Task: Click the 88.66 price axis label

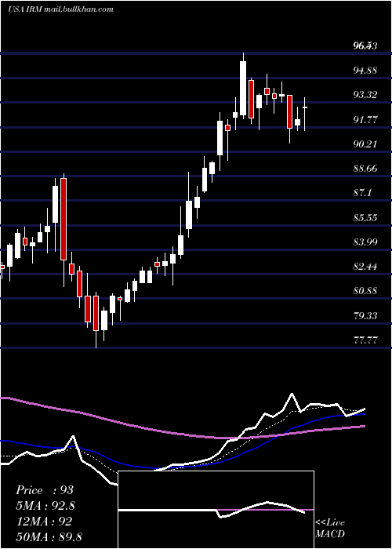Action: click(x=365, y=169)
